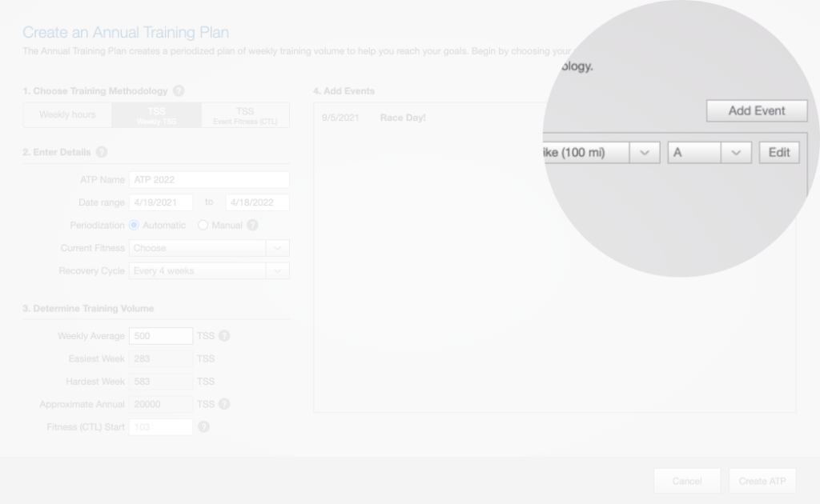This screenshot has height=504, width=820.
Task: Click help icon next to Enter Details
Action: [102, 152]
